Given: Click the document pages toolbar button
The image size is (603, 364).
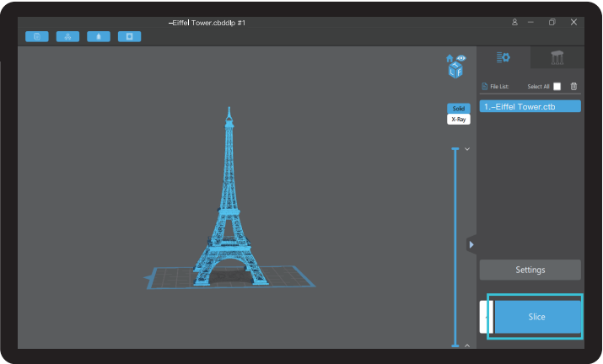Looking at the screenshot, I should (x=37, y=36).
